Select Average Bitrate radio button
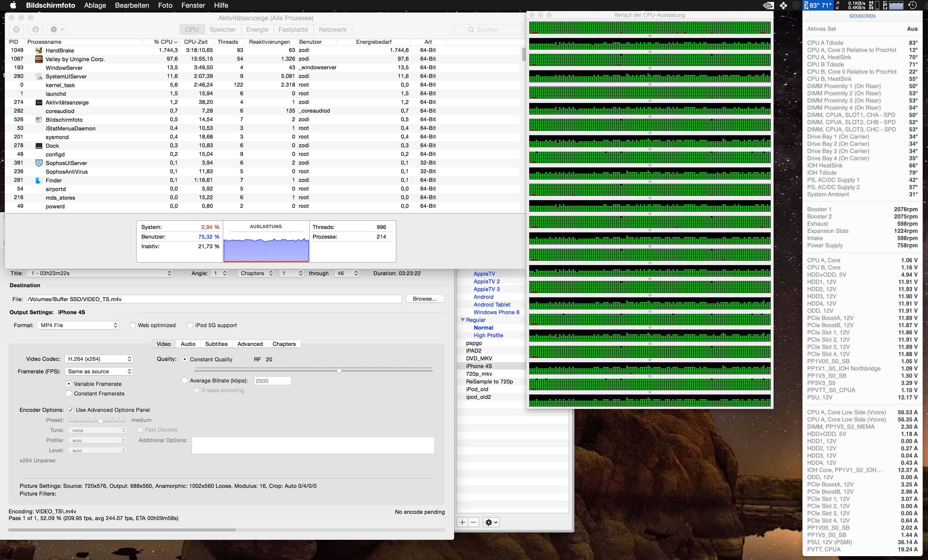The height and width of the screenshot is (560, 928). (x=184, y=380)
